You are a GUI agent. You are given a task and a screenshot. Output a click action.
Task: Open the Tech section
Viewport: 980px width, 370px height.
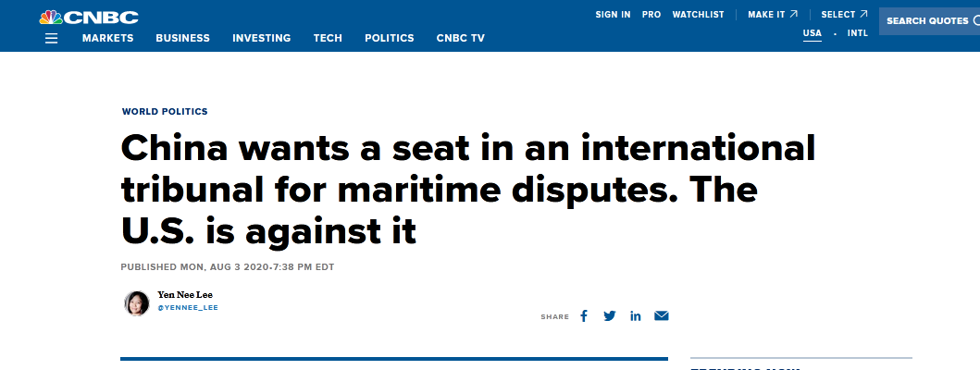tap(328, 38)
